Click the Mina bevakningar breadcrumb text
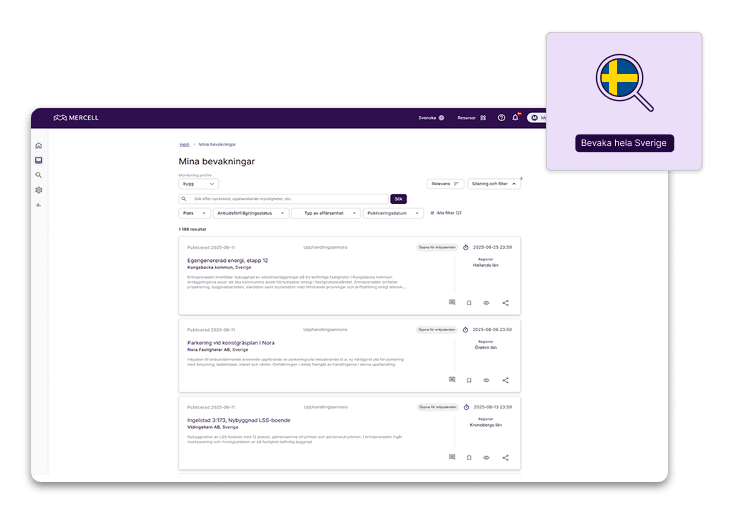Image resolution: width=734 pixels, height=514 pixels. 217,145
